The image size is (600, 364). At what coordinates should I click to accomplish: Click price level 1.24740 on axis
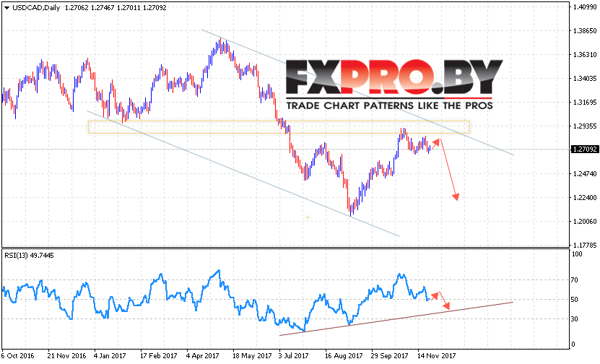(584, 173)
